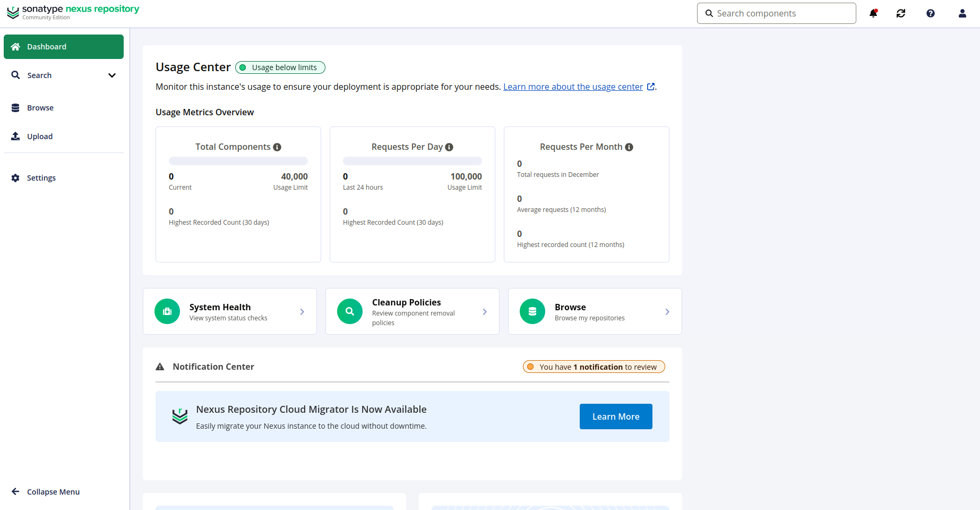Select Dashboard in the sidebar

coord(64,47)
